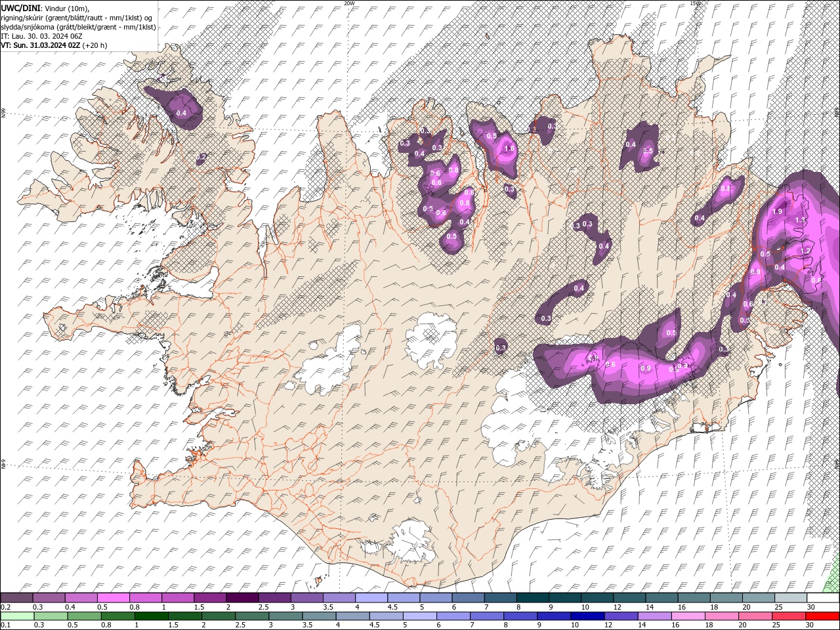The image size is (840, 630).
Task: Click the 'Vindur (10m)' label
Action: (x=68, y=7)
